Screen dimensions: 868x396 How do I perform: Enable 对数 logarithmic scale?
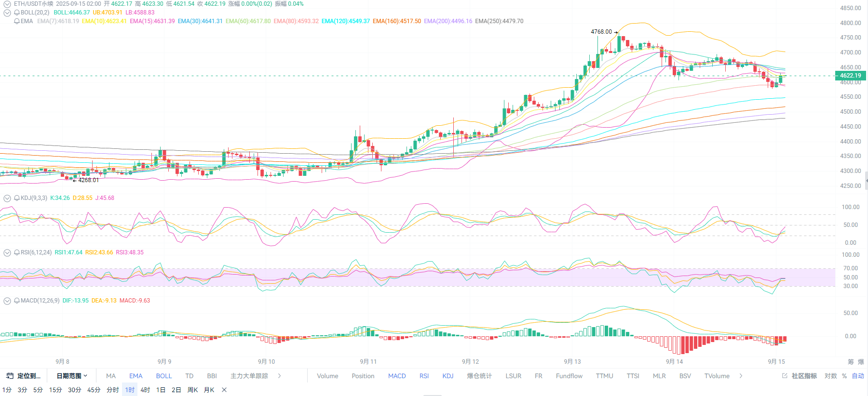tap(830, 376)
